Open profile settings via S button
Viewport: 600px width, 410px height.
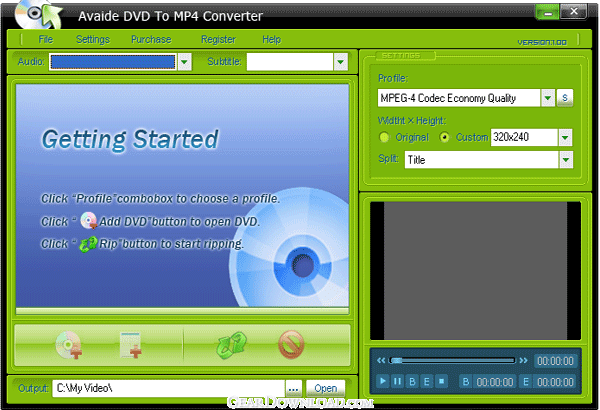(565, 98)
